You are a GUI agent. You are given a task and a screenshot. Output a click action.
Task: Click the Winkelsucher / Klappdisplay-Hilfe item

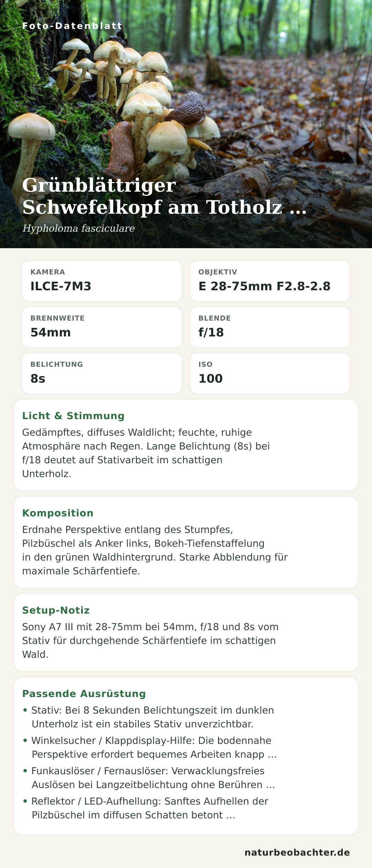tap(150, 747)
